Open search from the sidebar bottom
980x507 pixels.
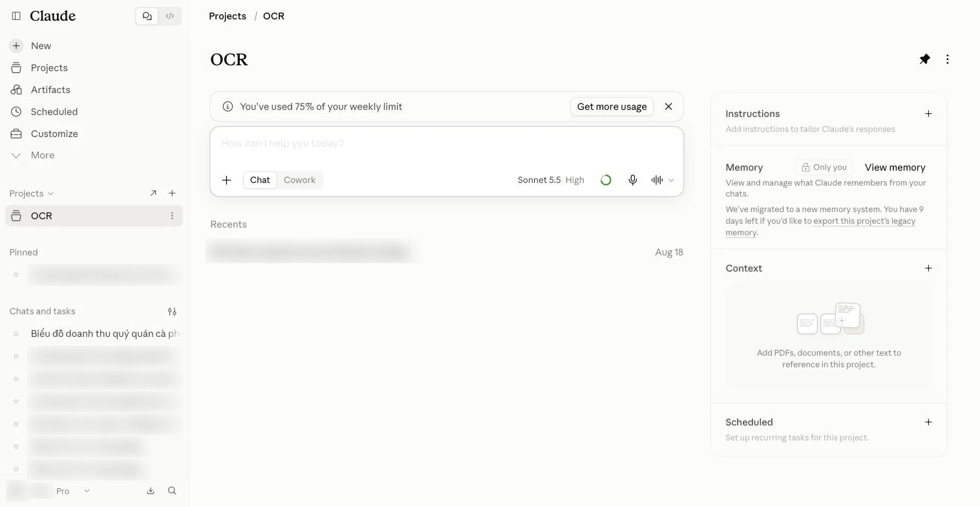point(172,491)
